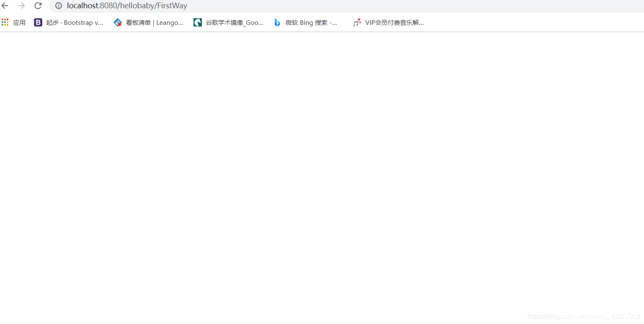
Task: Open site information via the info icon
Action: coord(58,6)
